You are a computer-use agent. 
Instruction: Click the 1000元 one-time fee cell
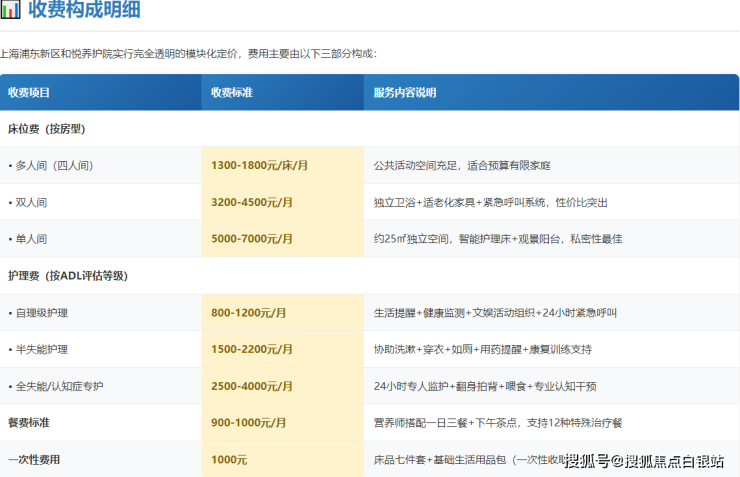pos(228,460)
